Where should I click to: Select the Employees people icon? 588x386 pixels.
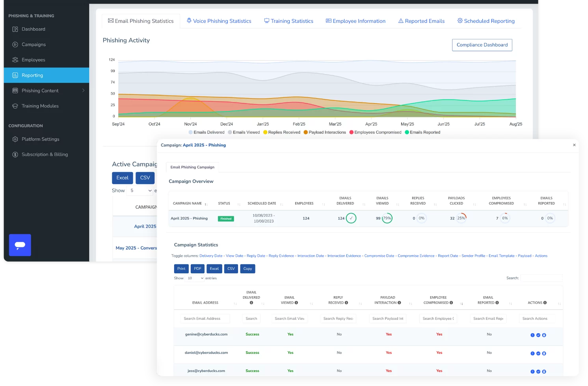[15, 60]
